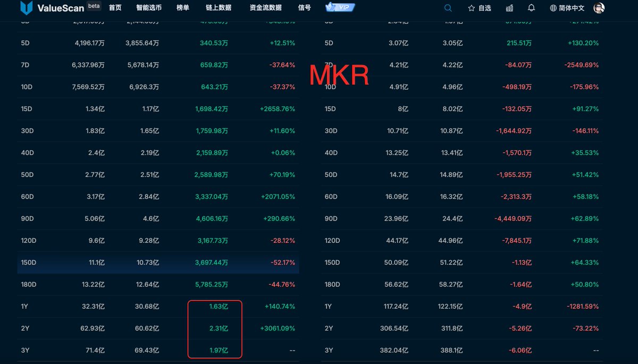
Task: Click the 2.31亿 net value
Action: coord(219,328)
